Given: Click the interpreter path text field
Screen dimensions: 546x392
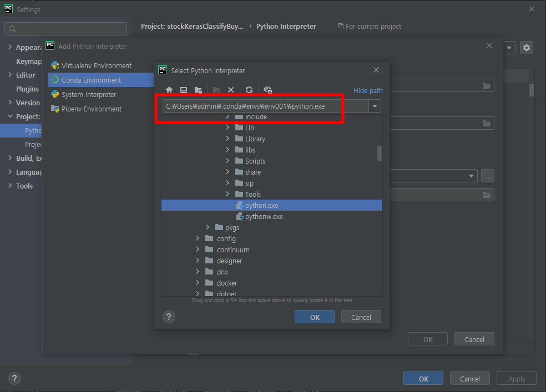Looking at the screenshot, I should pyautogui.click(x=265, y=106).
